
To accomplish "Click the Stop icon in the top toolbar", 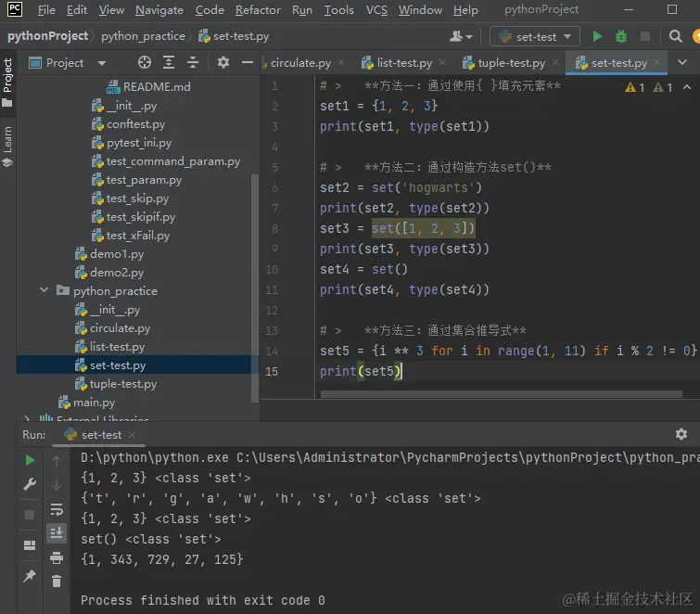I will (644, 36).
